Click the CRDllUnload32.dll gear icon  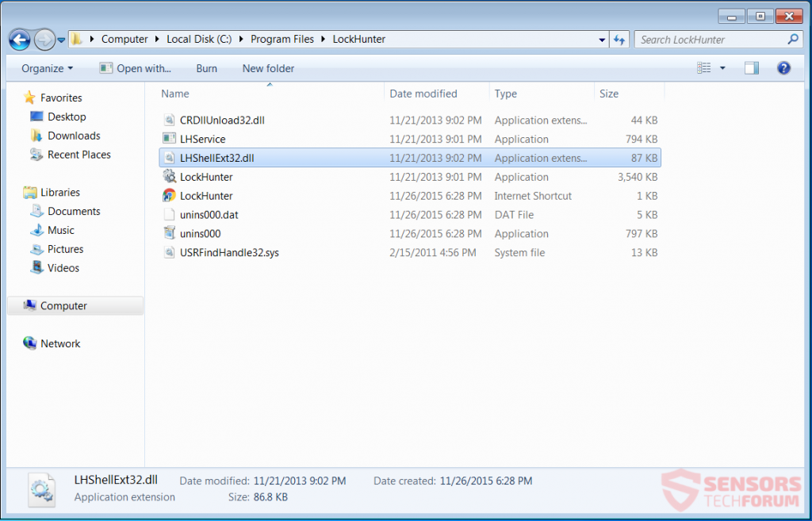pos(170,120)
